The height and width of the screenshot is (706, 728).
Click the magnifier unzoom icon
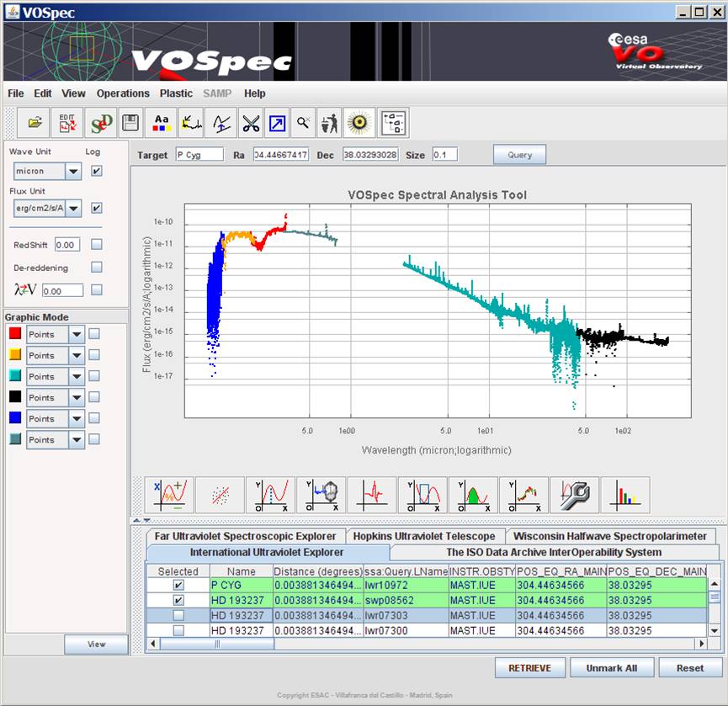coord(303,123)
